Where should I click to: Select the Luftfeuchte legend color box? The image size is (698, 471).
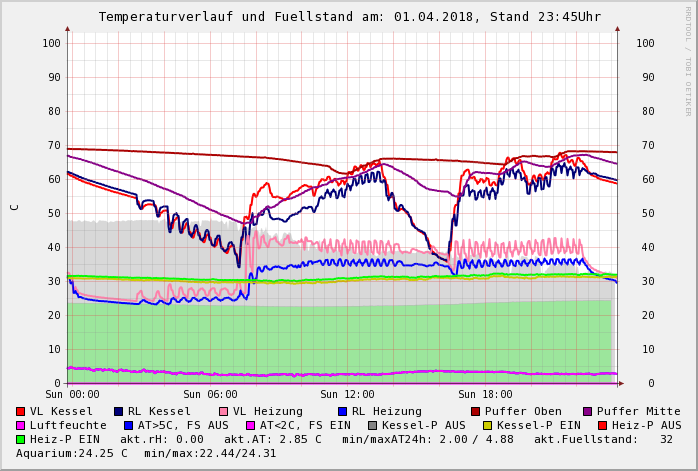21,425
